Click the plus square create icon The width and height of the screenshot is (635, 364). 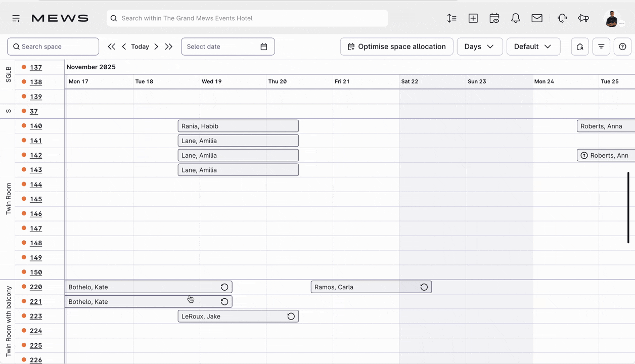click(x=473, y=18)
